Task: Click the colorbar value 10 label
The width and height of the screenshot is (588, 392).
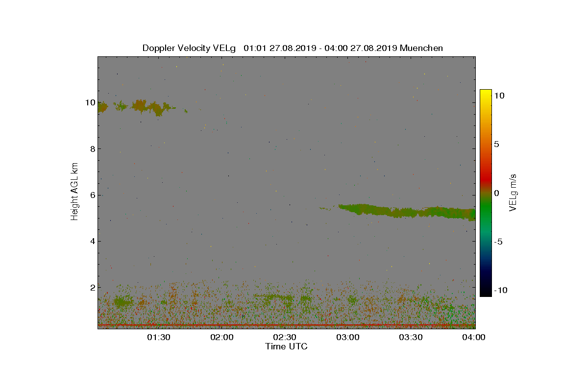Action: click(x=499, y=96)
